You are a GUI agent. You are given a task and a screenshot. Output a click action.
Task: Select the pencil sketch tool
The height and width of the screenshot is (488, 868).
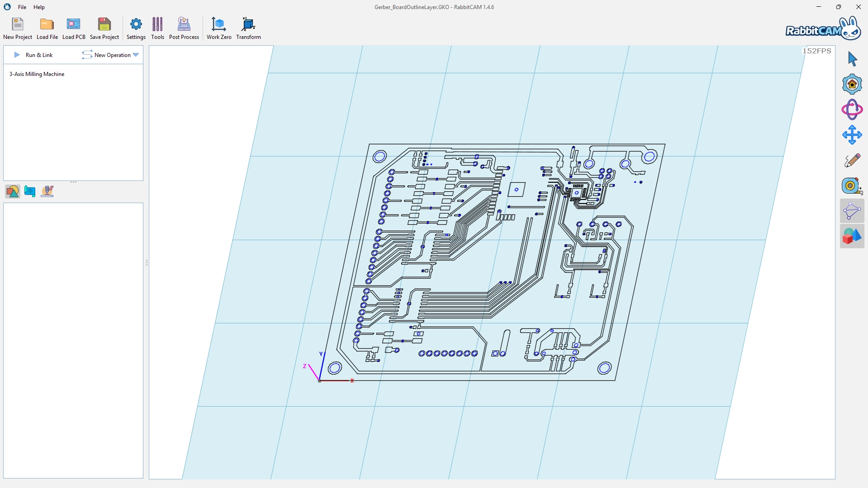[852, 160]
